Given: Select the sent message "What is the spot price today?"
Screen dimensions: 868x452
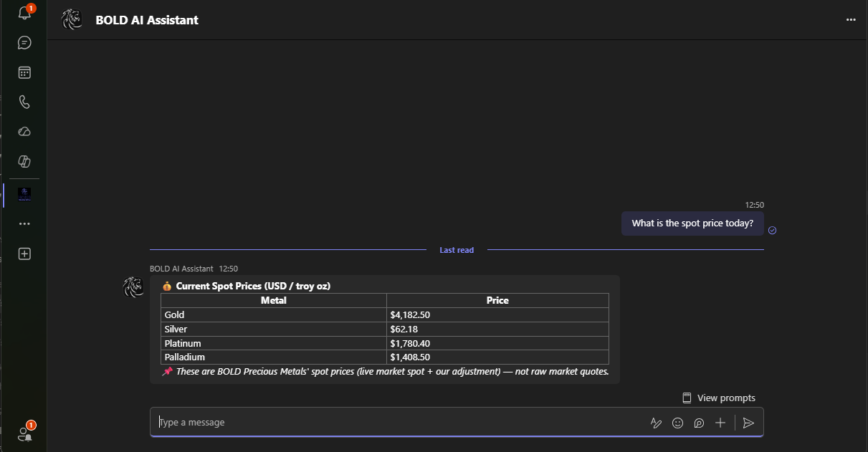Looking at the screenshot, I should pos(692,223).
